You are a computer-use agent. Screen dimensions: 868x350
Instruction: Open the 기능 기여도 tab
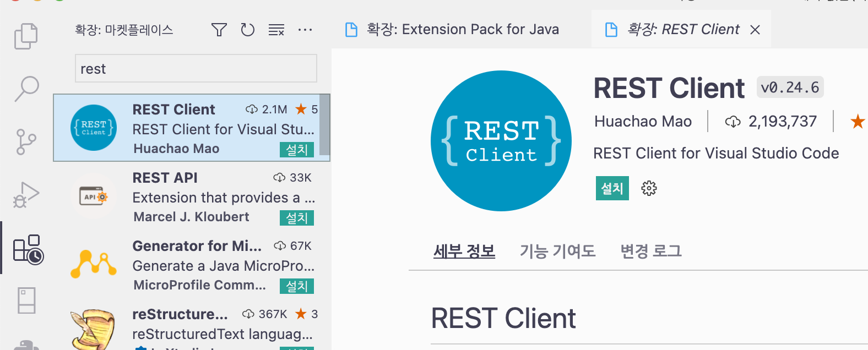[x=557, y=251]
